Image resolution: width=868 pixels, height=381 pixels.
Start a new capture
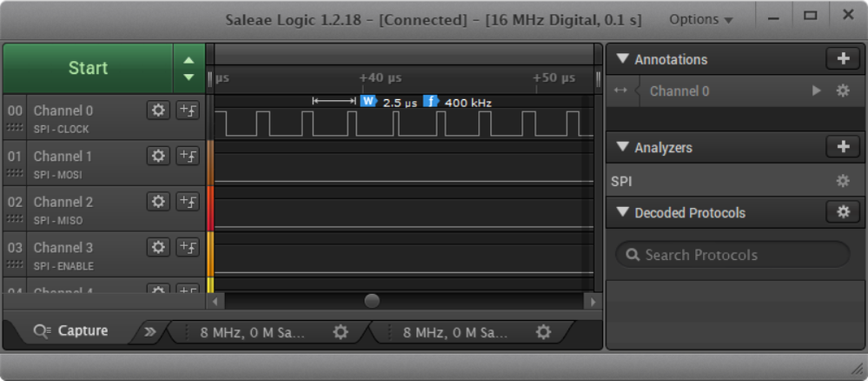click(x=88, y=68)
